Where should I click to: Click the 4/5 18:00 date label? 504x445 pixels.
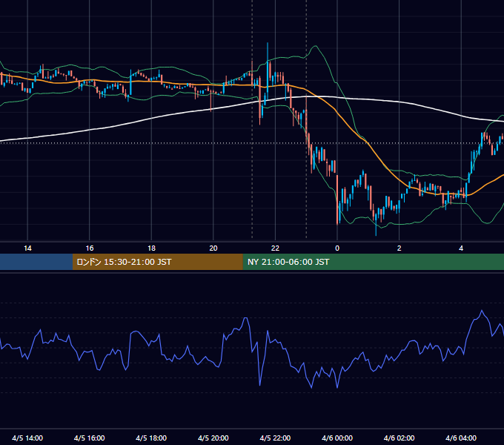click(x=151, y=438)
